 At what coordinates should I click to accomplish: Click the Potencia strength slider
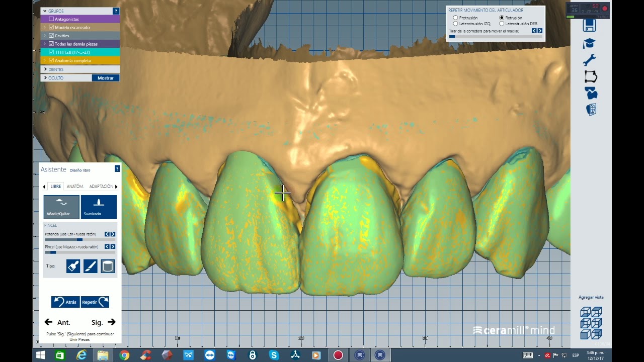click(80, 240)
